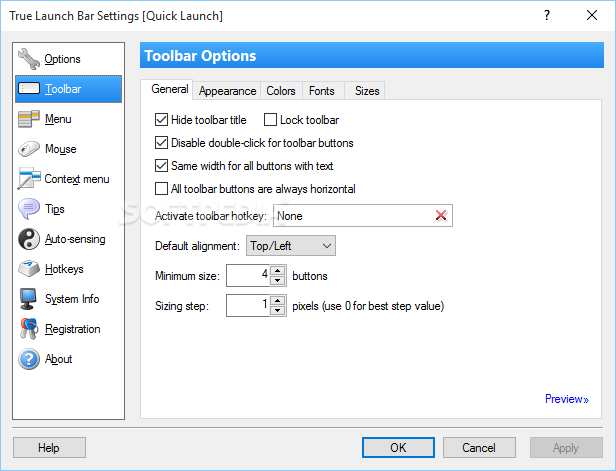Decrease Minimum size with down arrow
616x471 pixels.
point(278,280)
